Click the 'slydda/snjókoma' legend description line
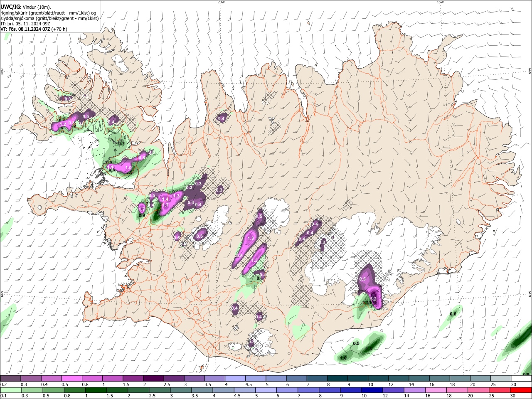The height and width of the screenshot is (399, 532). 50,18
